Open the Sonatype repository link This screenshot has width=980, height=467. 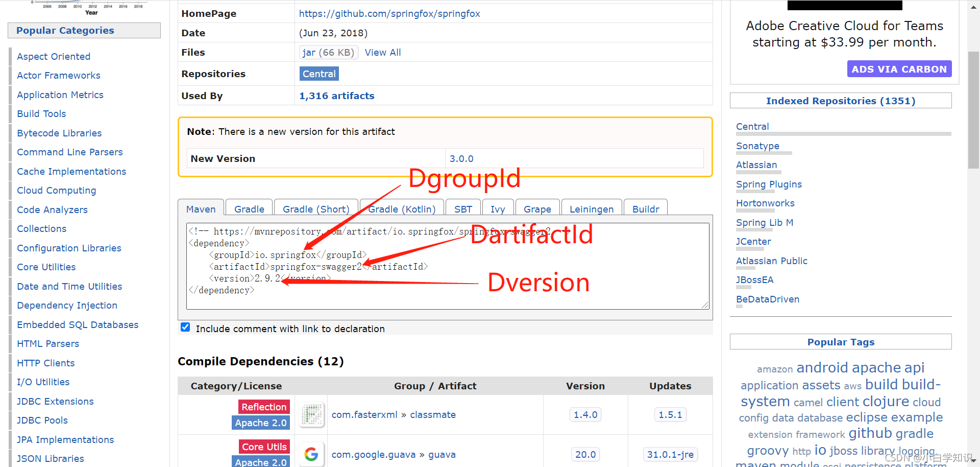click(x=757, y=146)
